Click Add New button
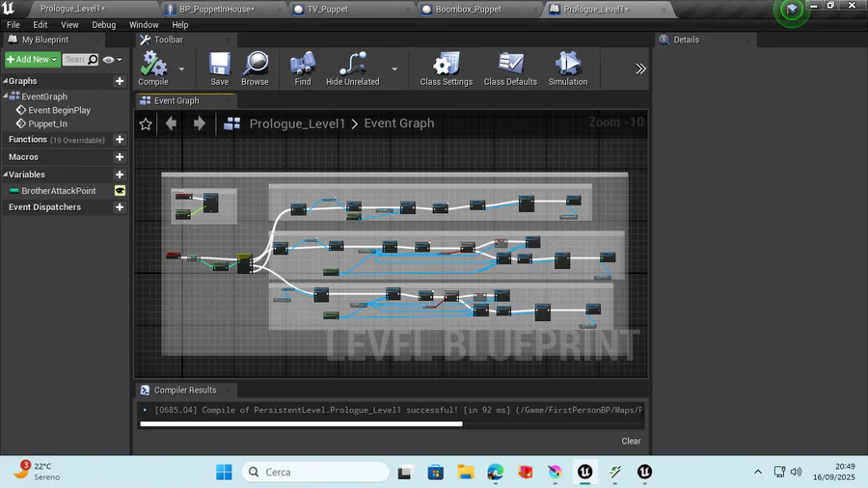The width and height of the screenshot is (868, 488). coord(32,59)
